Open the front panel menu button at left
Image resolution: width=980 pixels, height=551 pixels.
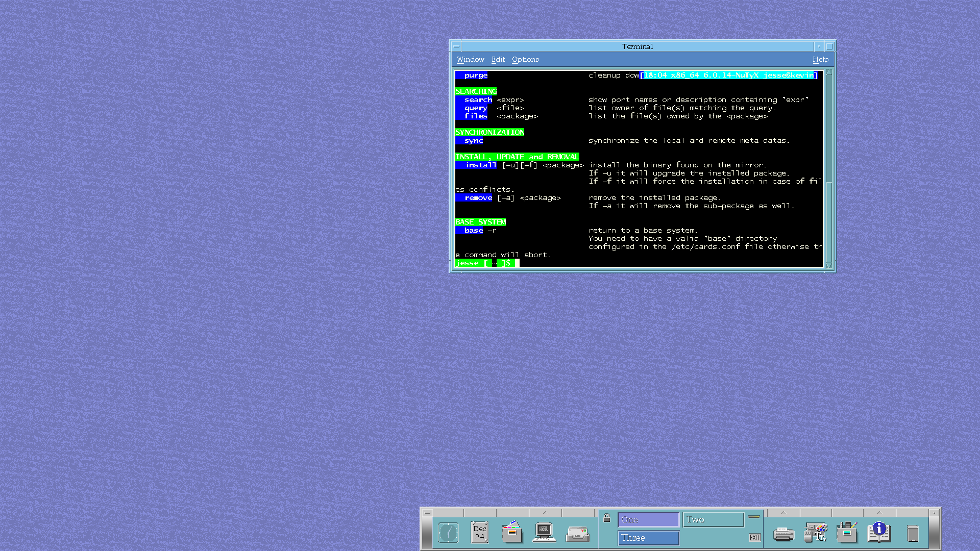point(428,513)
